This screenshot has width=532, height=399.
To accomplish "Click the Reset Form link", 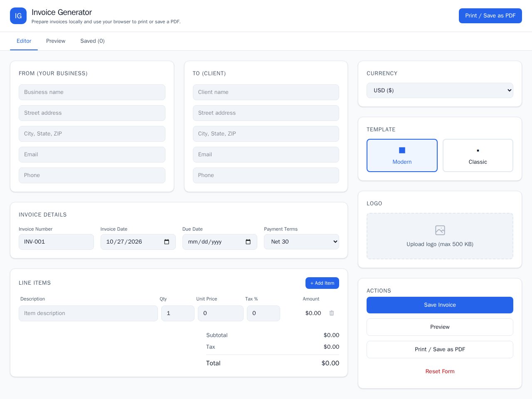I will (x=440, y=372).
